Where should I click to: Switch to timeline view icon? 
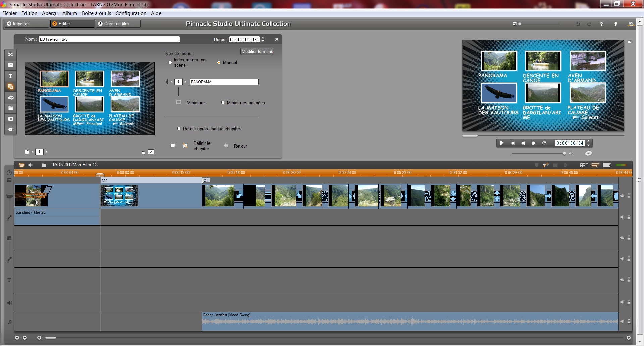click(595, 165)
